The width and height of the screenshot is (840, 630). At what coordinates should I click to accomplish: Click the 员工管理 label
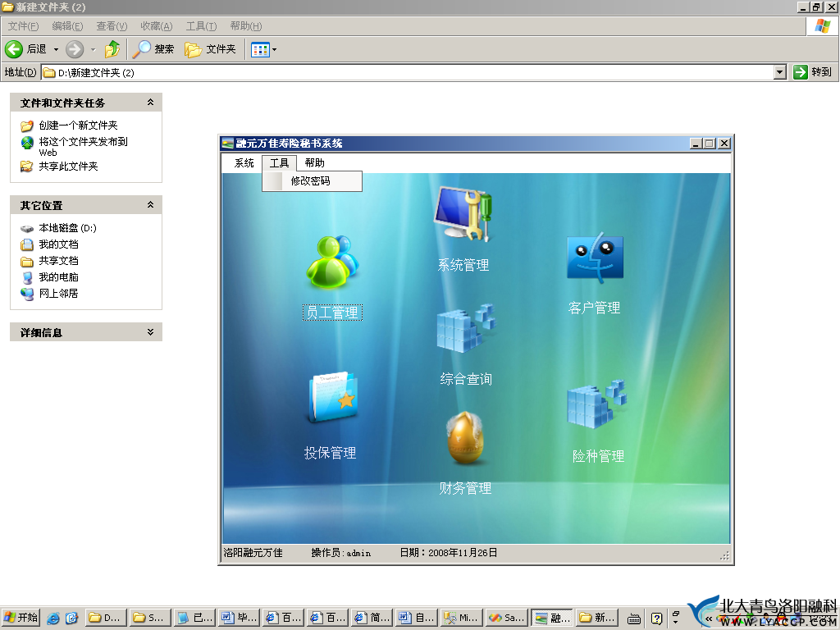(333, 313)
